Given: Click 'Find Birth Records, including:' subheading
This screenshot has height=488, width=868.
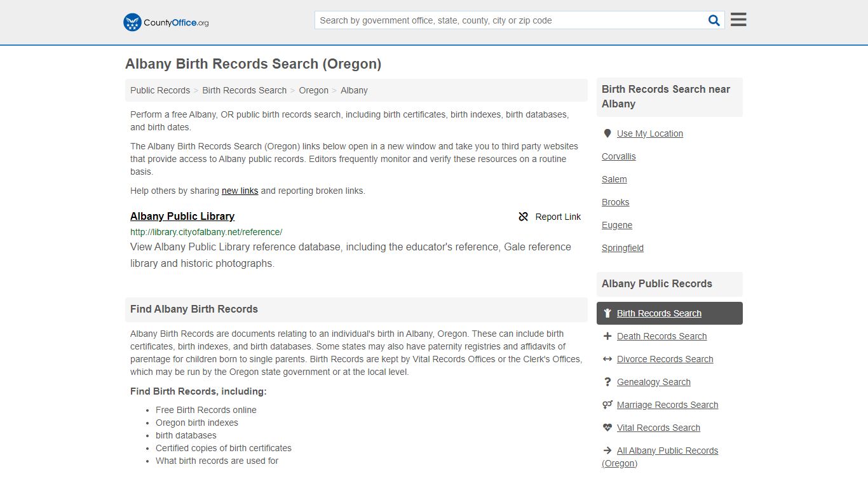Looking at the screenshot, I should (199, 391).
